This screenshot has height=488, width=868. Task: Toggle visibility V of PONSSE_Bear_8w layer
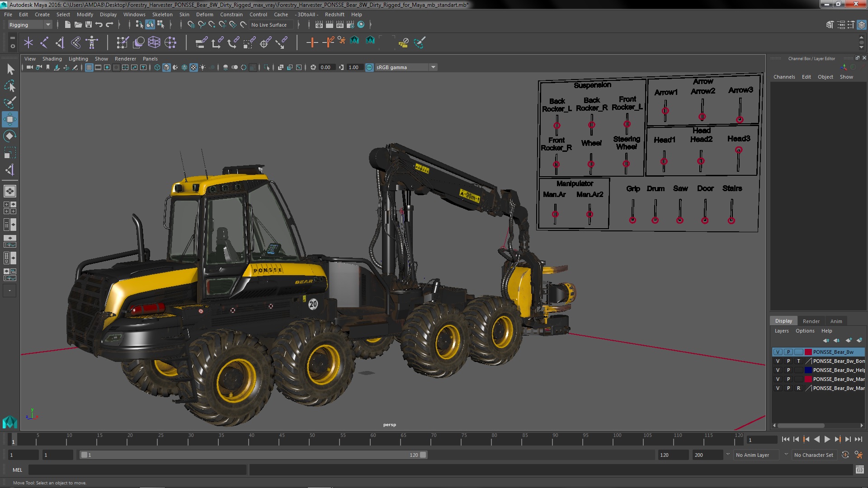tap(778, 352)
